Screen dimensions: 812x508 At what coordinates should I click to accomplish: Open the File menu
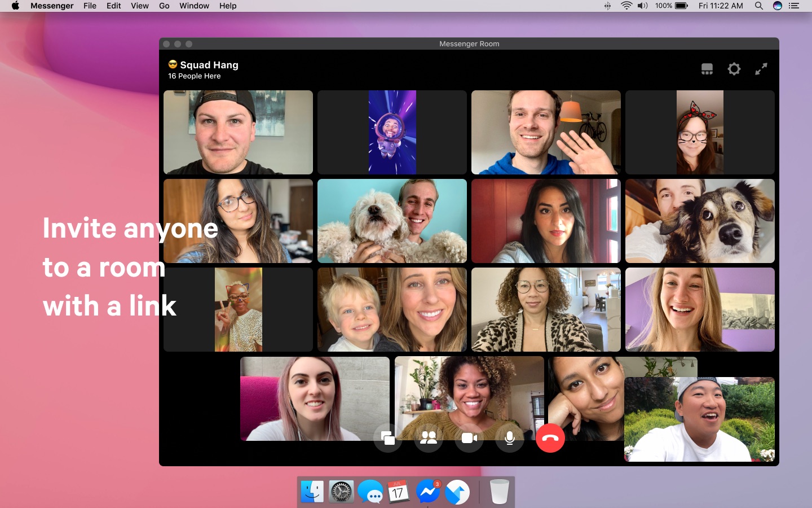pos(90,6)
